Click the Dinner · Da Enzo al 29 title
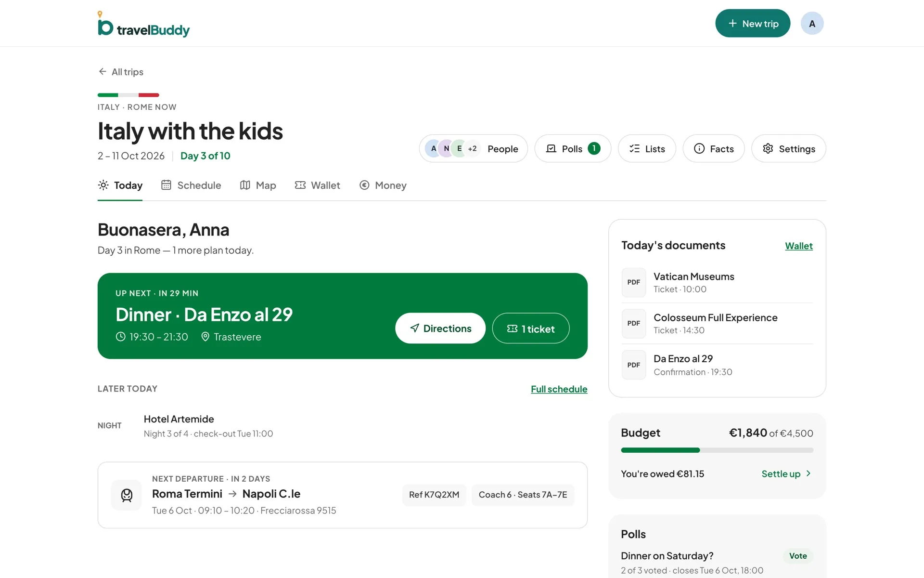924x578 pixels. 204,315
